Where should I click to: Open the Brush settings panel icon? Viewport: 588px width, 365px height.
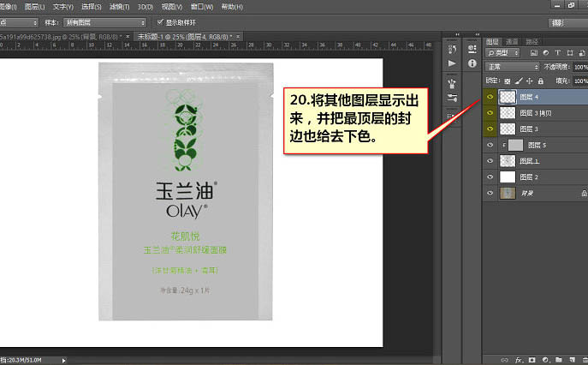pos(452,98)
